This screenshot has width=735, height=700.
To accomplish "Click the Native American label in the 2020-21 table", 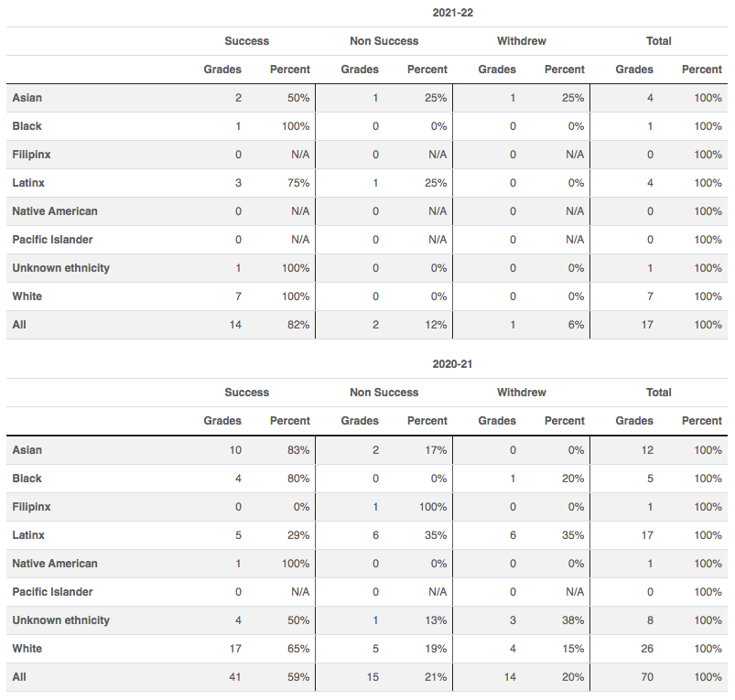I will click(x=55, y=564).
